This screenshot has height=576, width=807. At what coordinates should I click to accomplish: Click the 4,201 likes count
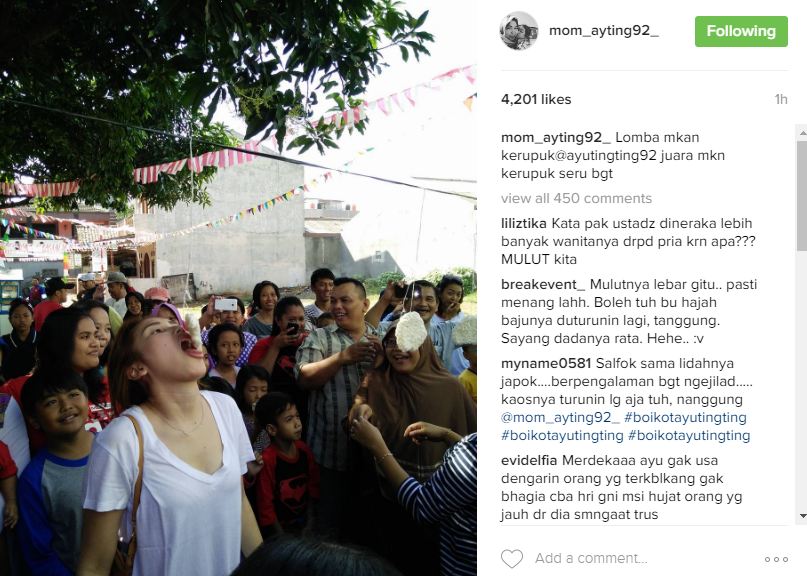point(536,99)
